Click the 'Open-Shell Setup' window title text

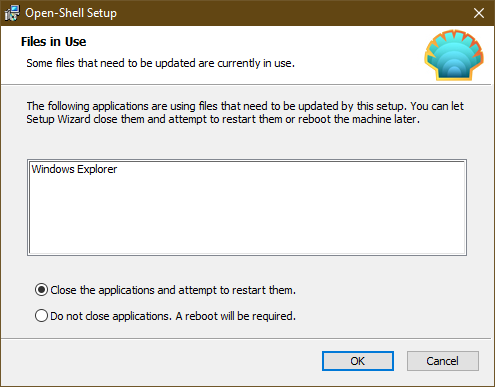click(71, 13)
